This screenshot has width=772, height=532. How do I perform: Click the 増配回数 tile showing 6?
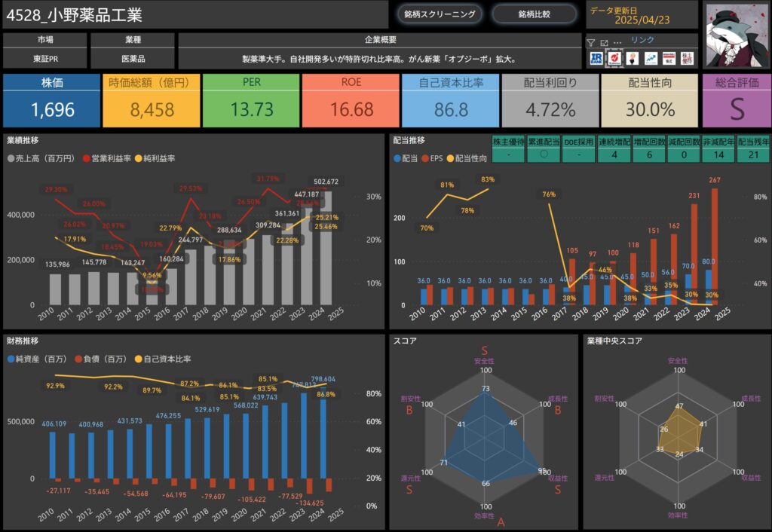[x=649, y=148]
